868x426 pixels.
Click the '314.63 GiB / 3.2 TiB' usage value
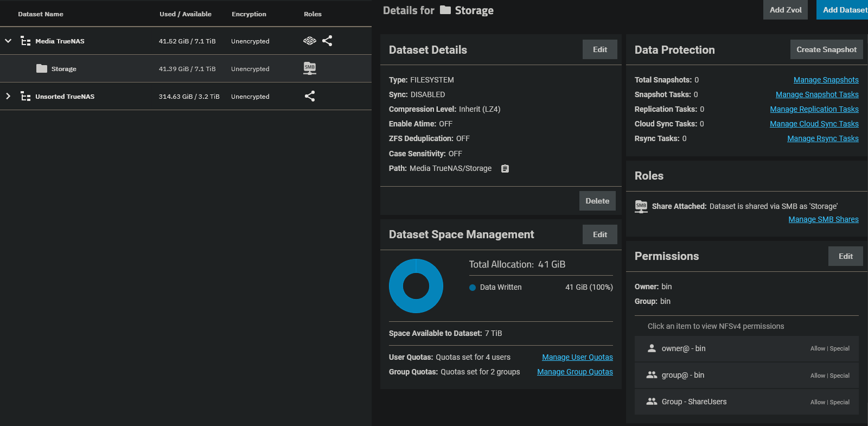189,97
